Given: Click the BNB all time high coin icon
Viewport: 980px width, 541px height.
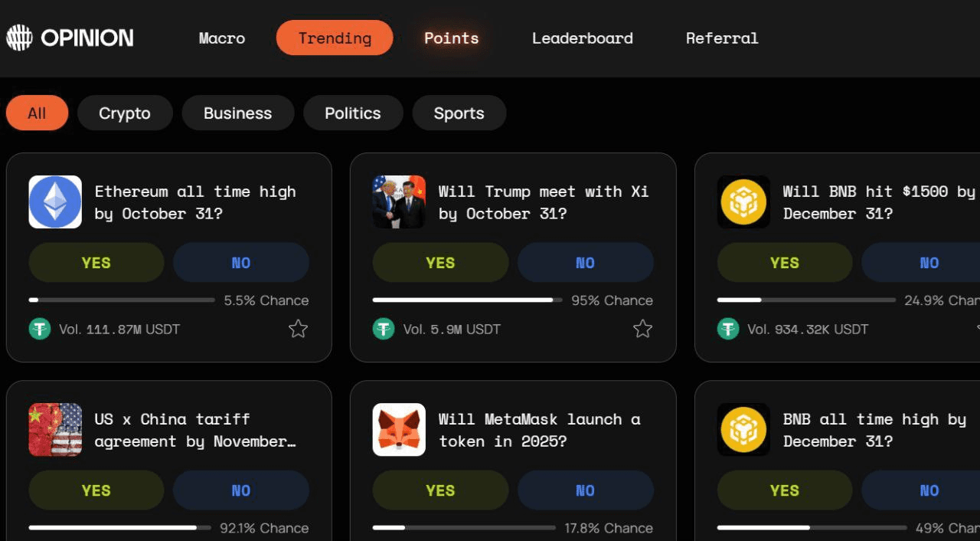Looking at the screenshot, I should (743, 430).
